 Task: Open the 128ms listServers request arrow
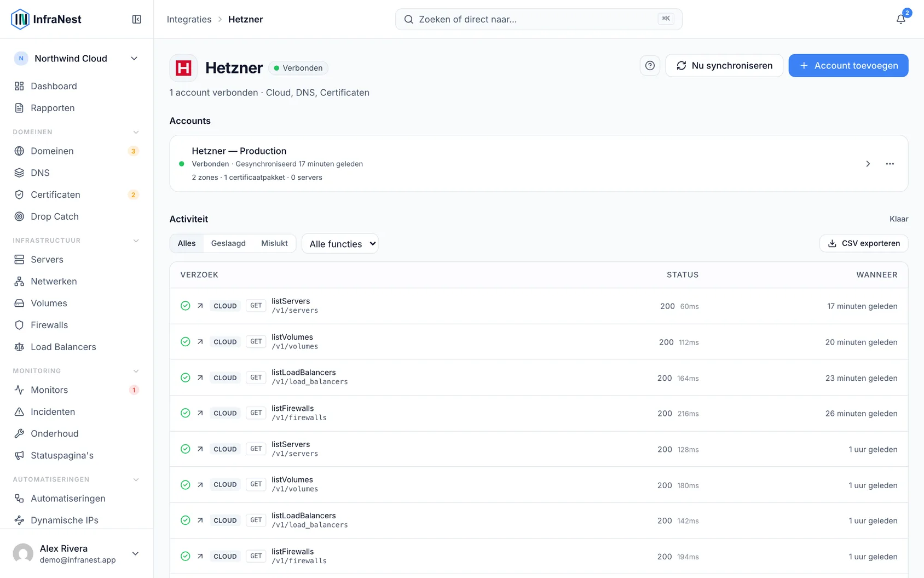point(200,449)
